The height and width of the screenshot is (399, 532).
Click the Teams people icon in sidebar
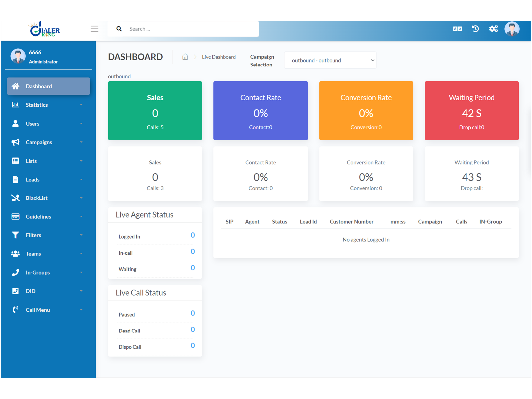(x=15, y=254)
